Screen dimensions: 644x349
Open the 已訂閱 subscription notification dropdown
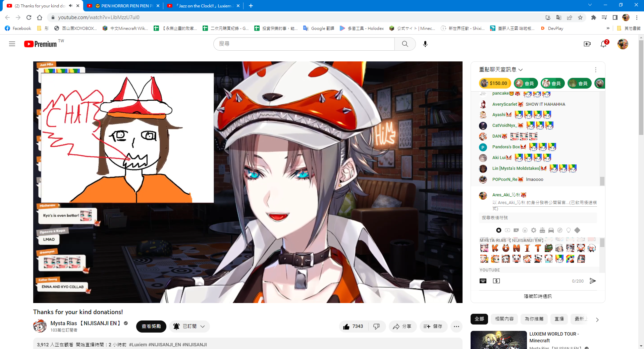[x=190, y=327]
